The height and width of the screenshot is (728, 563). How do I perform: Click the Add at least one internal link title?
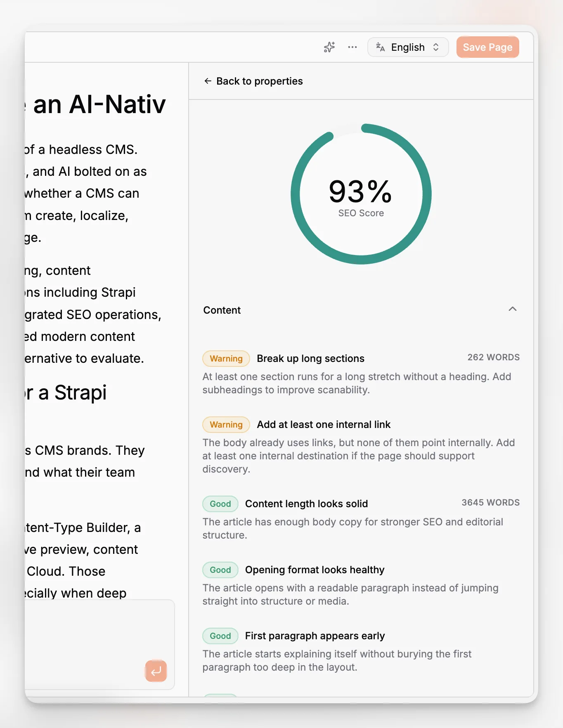coord(324,424)
